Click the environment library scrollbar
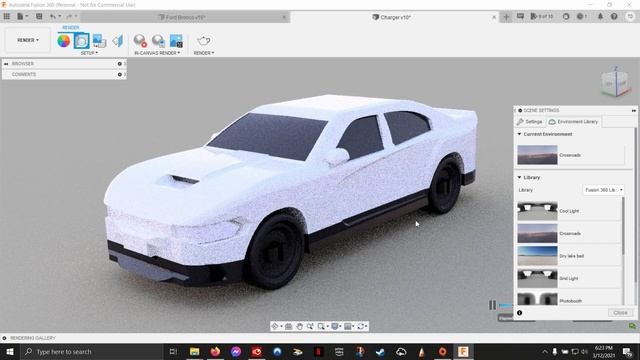 click(x=623, y=226)
